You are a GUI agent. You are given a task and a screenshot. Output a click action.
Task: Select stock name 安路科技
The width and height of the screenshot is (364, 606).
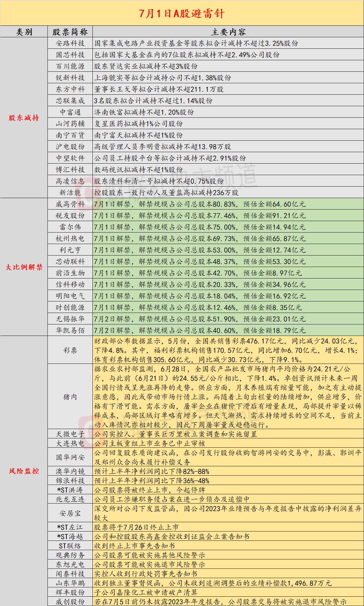tap(70, 43)
